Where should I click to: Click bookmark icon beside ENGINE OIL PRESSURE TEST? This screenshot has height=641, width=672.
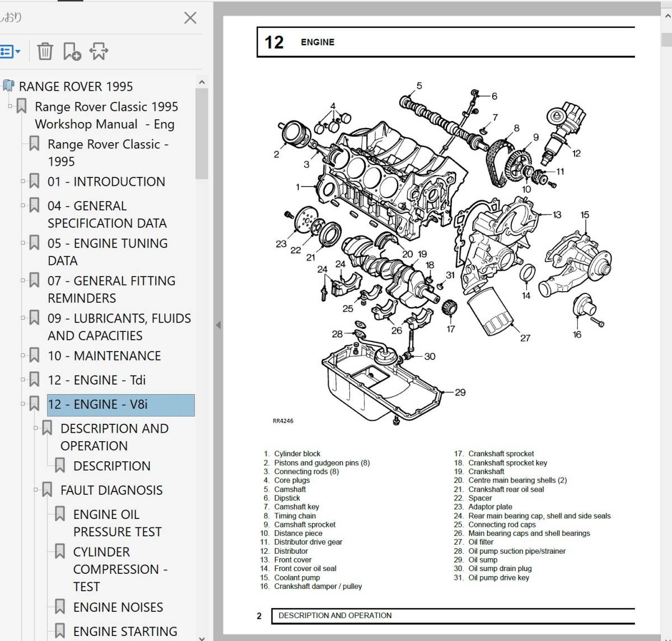(x=60, y=513)
